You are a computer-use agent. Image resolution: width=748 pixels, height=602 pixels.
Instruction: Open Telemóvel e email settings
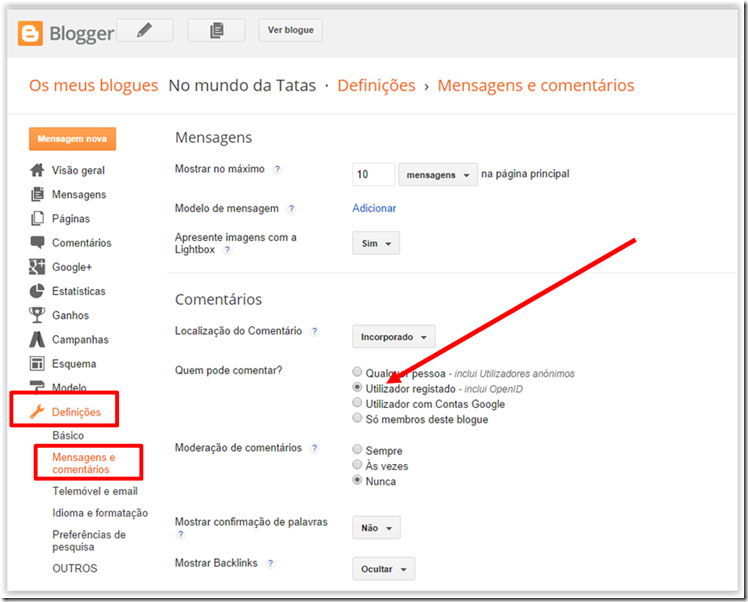point(95,491)
